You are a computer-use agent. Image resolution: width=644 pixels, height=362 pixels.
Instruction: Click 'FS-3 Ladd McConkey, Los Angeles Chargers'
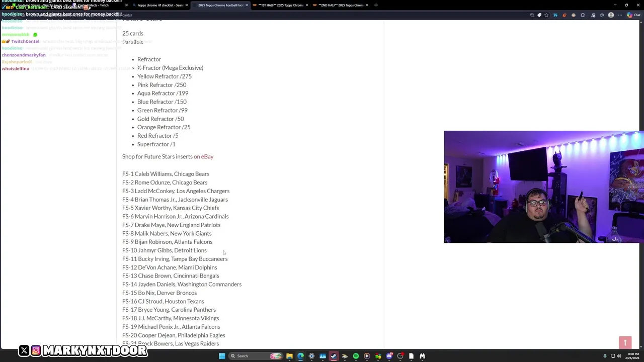176,191
